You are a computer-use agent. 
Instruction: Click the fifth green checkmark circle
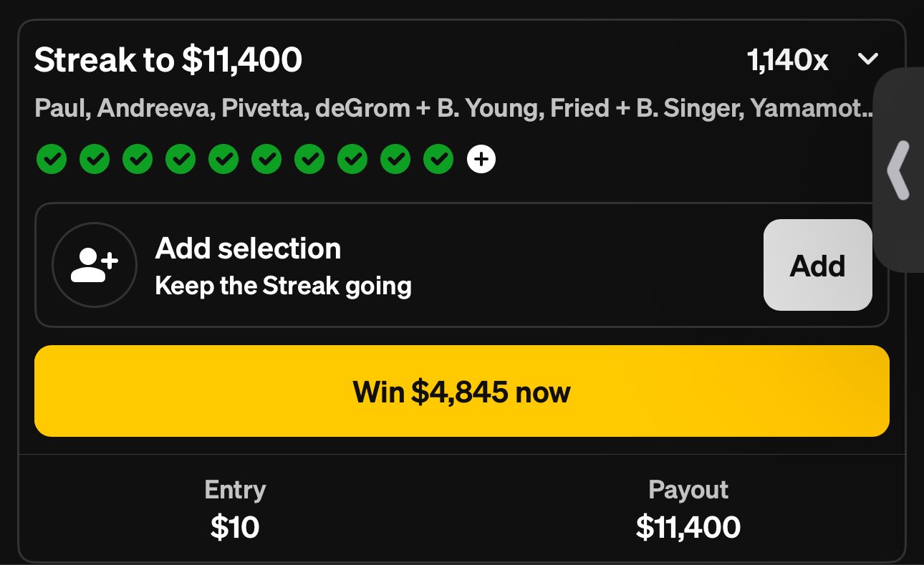[223, 160]
